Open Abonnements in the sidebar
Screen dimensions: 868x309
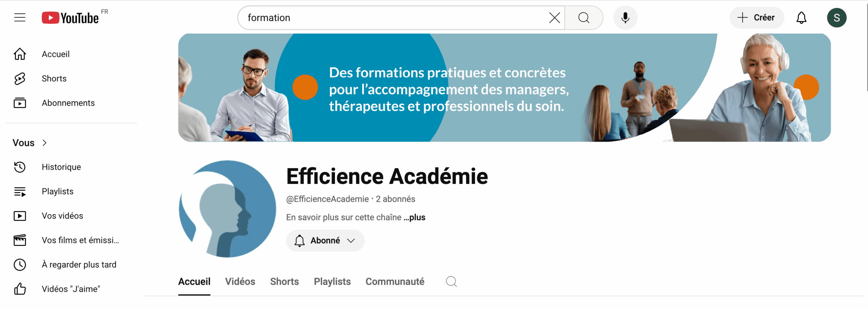pyautogui.click(x=68, y=103)
